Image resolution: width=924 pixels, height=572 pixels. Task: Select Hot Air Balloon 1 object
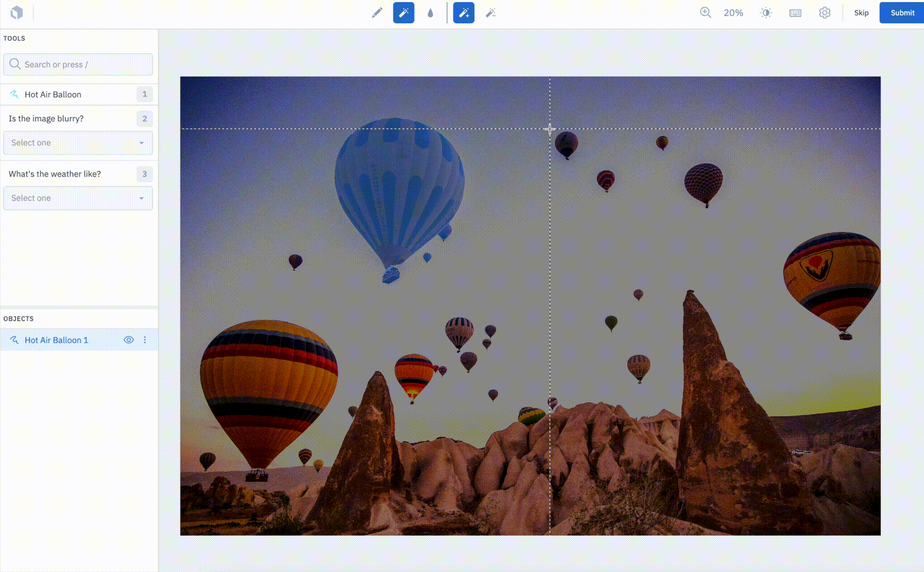click(x=79, y=340)
